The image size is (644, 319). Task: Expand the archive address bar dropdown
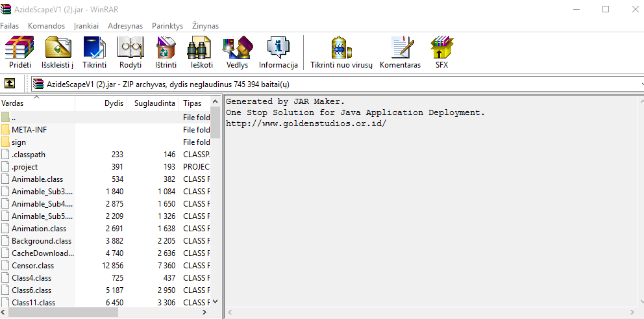pos(641,84)
